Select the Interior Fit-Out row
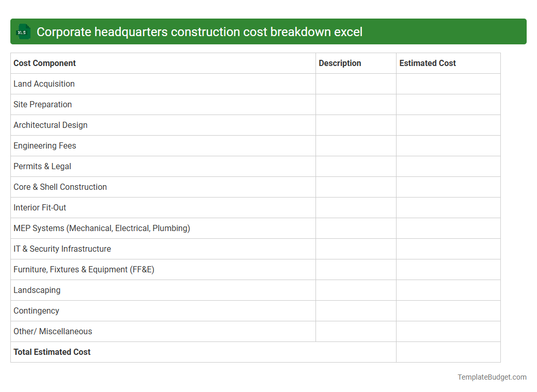The image size is (537, 392). point(40,207)
